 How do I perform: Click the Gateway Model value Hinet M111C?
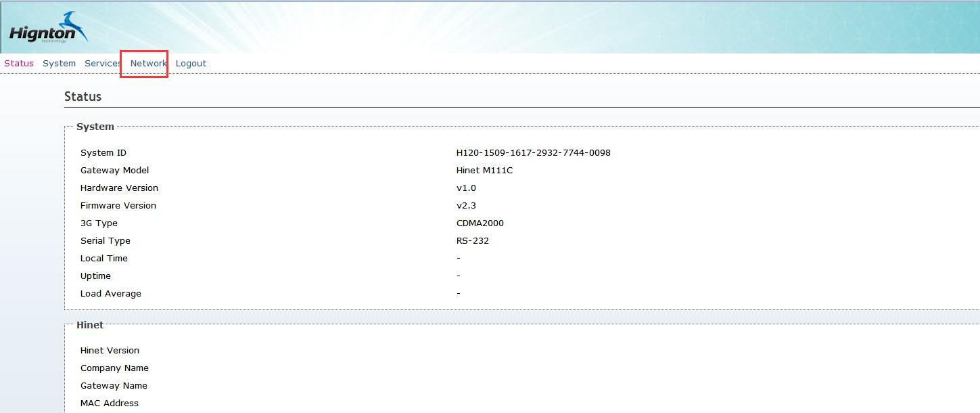click(x=484, y=171)
